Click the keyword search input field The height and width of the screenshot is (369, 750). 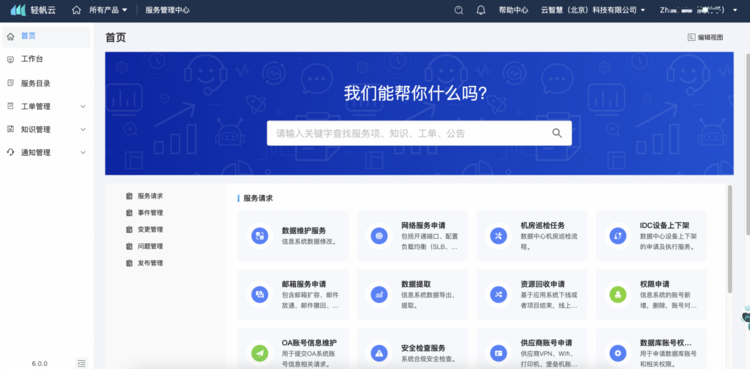(x=409, y=133)
